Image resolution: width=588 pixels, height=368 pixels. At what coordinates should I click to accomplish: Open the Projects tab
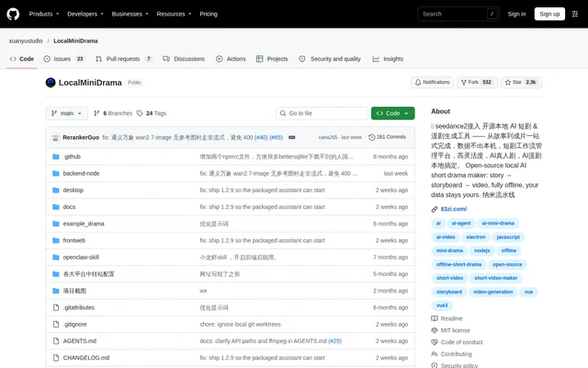(272, 59)
